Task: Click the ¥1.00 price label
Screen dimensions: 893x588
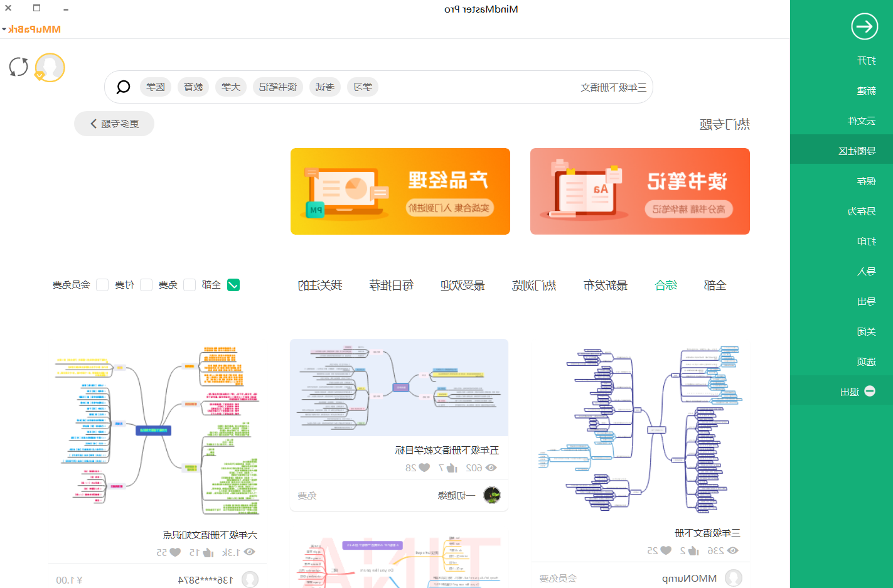Action: point(70,580)
